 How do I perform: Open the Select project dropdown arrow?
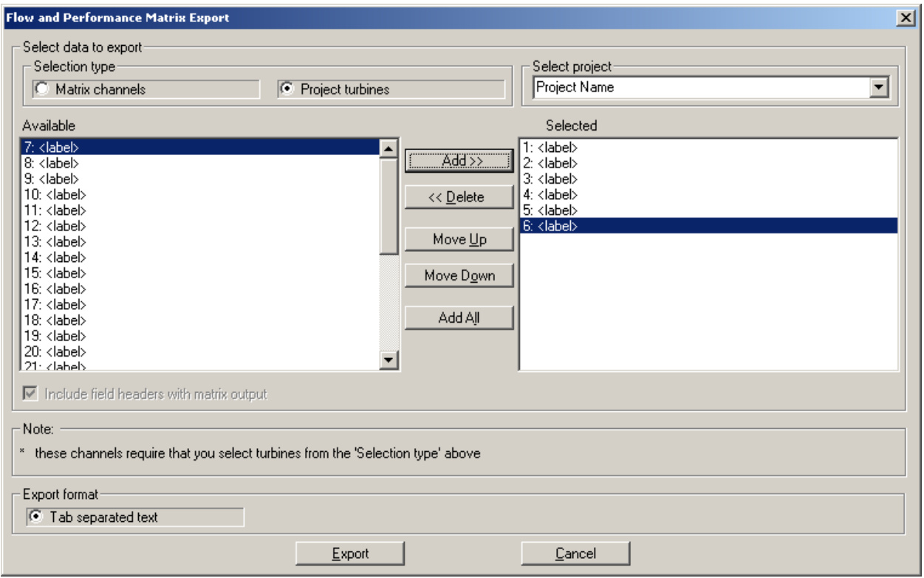[x=878, y=88]
